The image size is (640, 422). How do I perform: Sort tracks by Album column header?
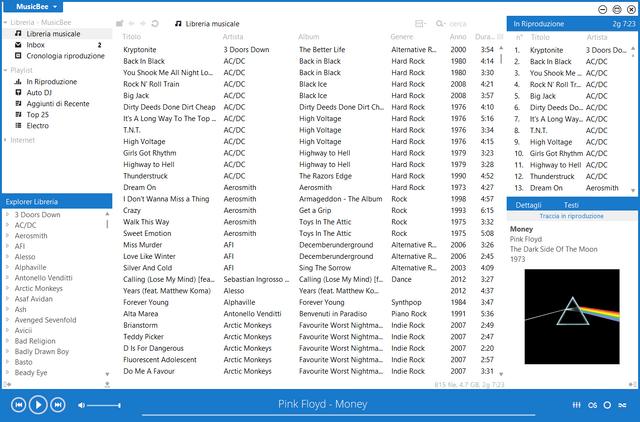[309, 37]
